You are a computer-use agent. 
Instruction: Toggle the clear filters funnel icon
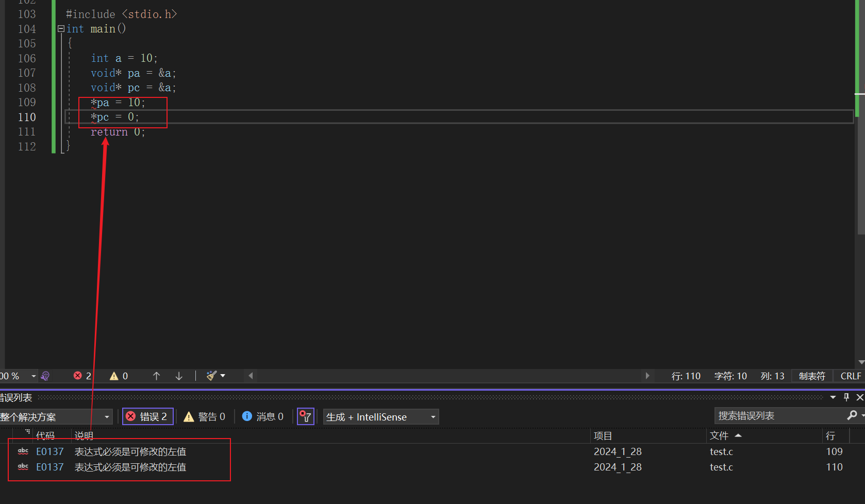[x=306, y=416]
